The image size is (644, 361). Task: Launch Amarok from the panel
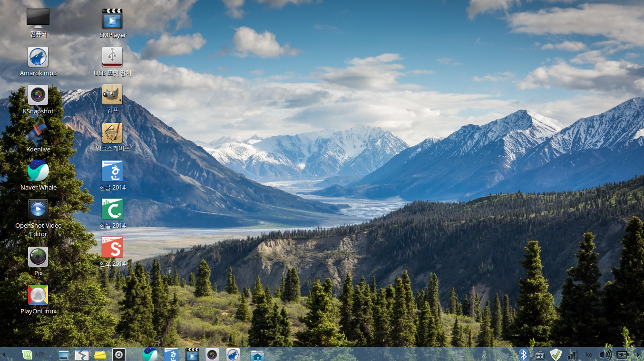coord(233,354)
